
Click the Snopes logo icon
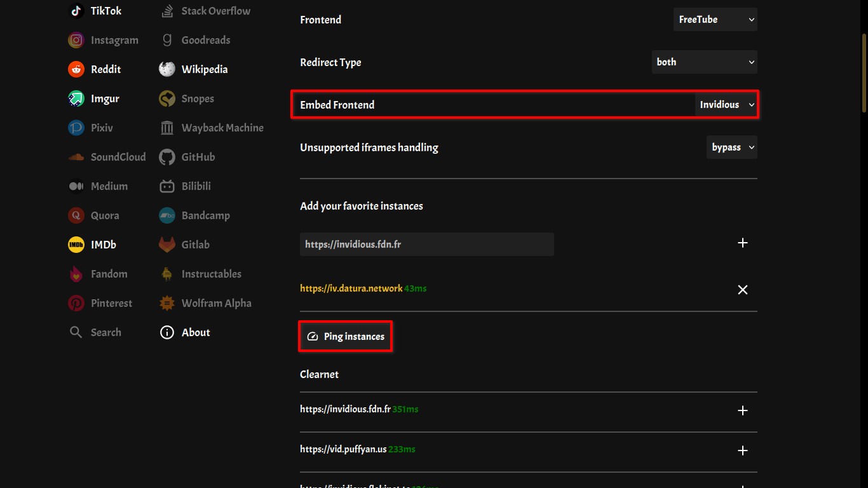coord(167,98)
